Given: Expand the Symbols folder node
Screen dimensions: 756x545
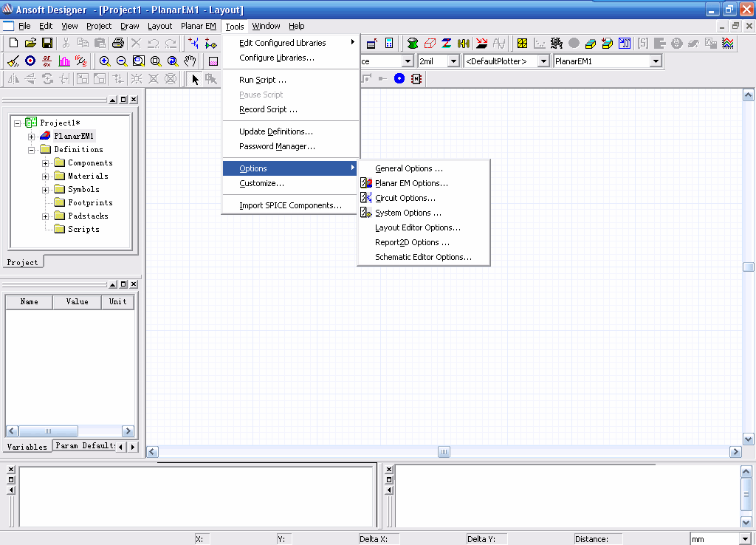Looking at the screenshot, I should (45, 190).
